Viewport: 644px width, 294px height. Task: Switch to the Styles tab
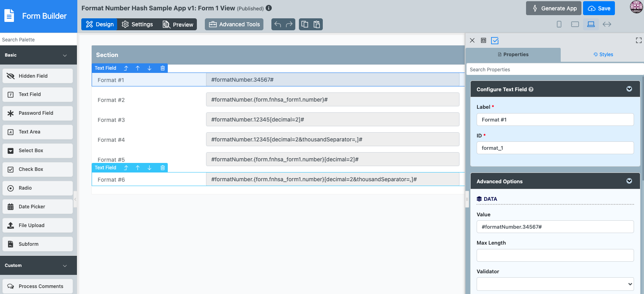603,55
